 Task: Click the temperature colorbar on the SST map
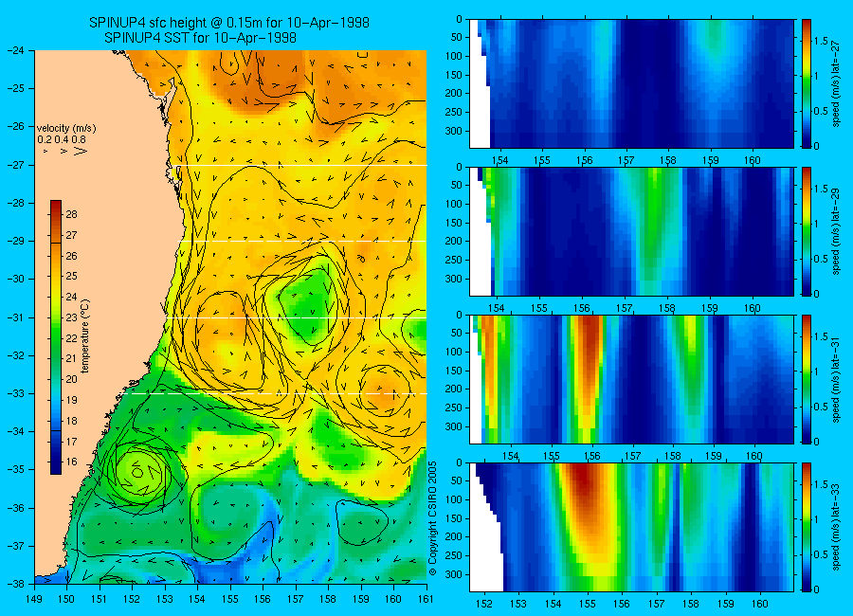click(x=56, y=336)
